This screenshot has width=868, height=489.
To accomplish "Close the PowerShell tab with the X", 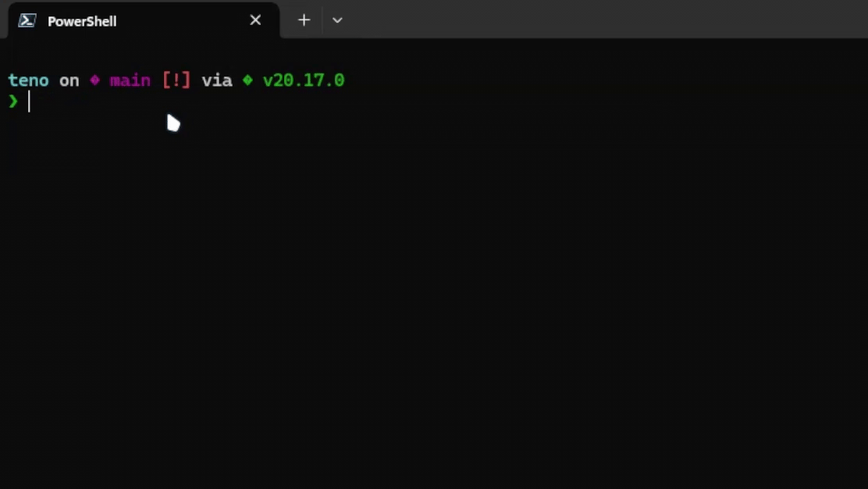I will tap(255, 20).
